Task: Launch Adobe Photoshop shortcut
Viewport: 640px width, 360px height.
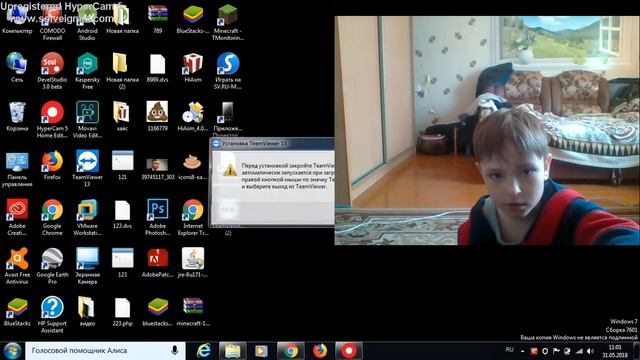Action: pyautogui.click(x=158, y=217)
